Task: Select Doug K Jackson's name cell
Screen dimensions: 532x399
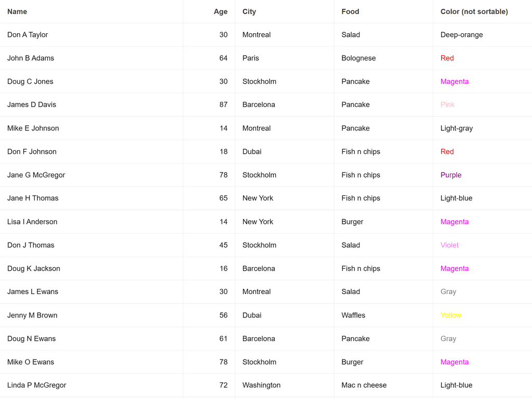Action: [34, 269]
